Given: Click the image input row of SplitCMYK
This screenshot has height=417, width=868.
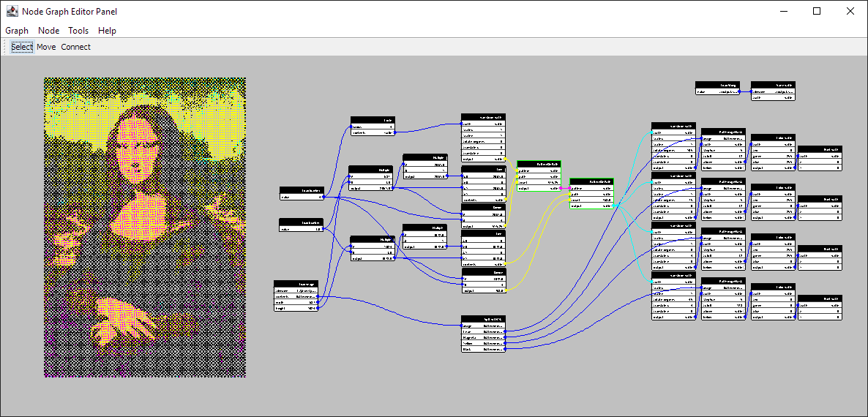Looking at the screenshot, I should coord(483,326).
